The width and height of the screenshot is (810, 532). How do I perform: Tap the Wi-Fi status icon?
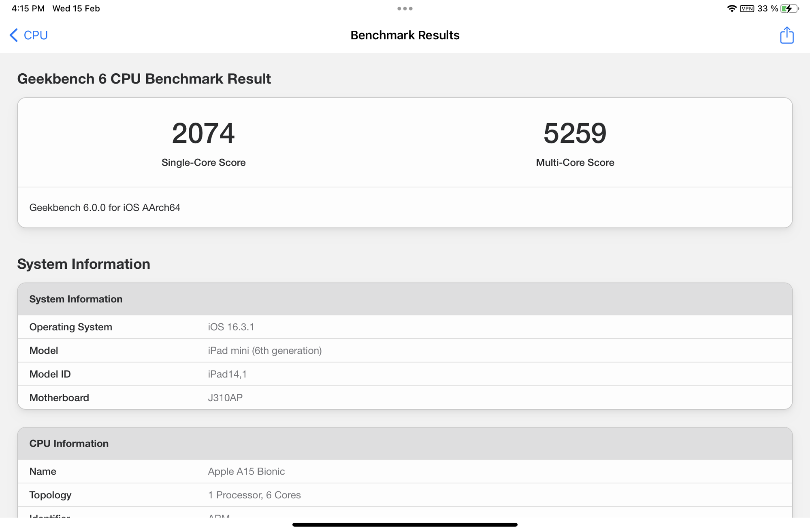coord(731,9)
